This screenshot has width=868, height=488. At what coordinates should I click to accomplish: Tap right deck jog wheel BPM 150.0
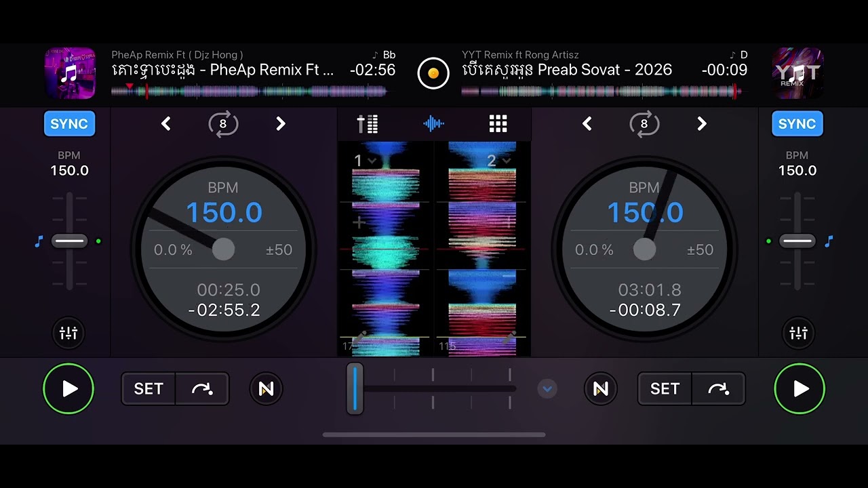pos(645,213)
